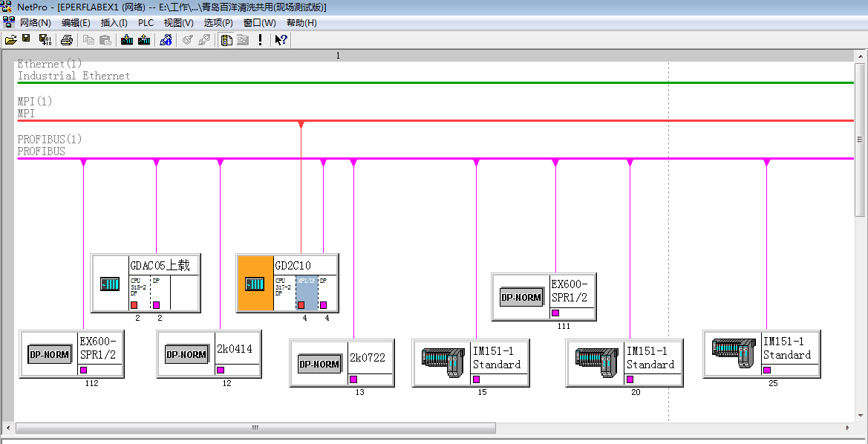Click the PROFIBUS(1) network label
The height and width of the screenshot is (444, 868).
(x=50, y=139)
